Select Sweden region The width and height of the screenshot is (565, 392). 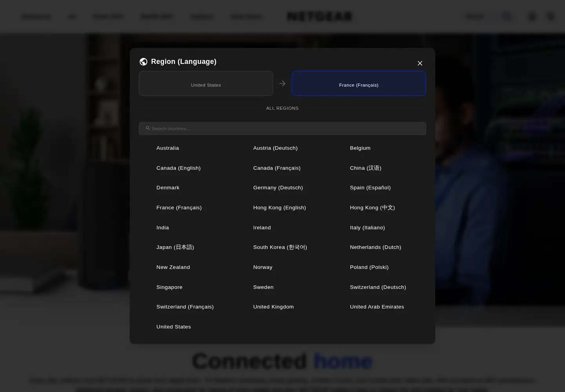(x=263, y=287)
